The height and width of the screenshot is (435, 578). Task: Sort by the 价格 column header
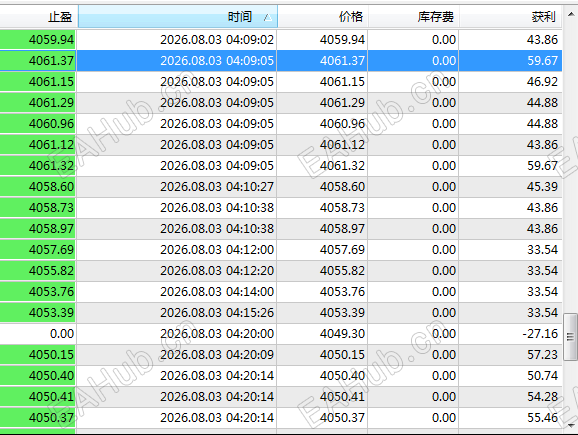[323, 17]
